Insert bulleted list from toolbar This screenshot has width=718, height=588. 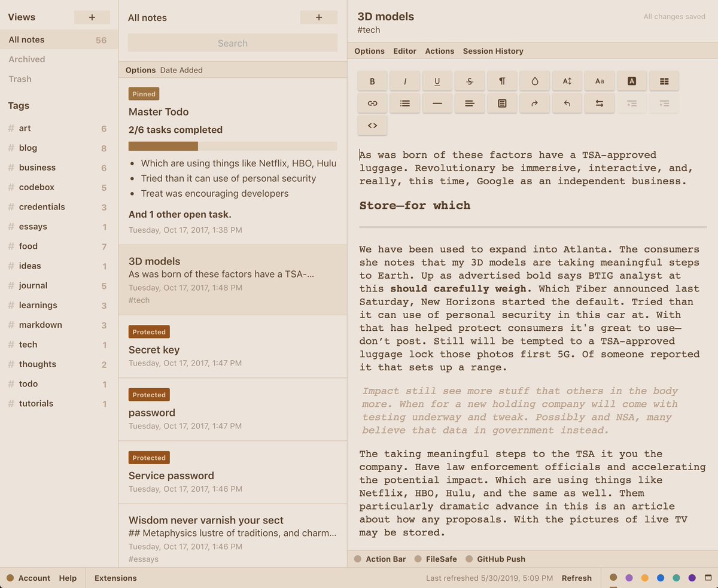(405, 103)
